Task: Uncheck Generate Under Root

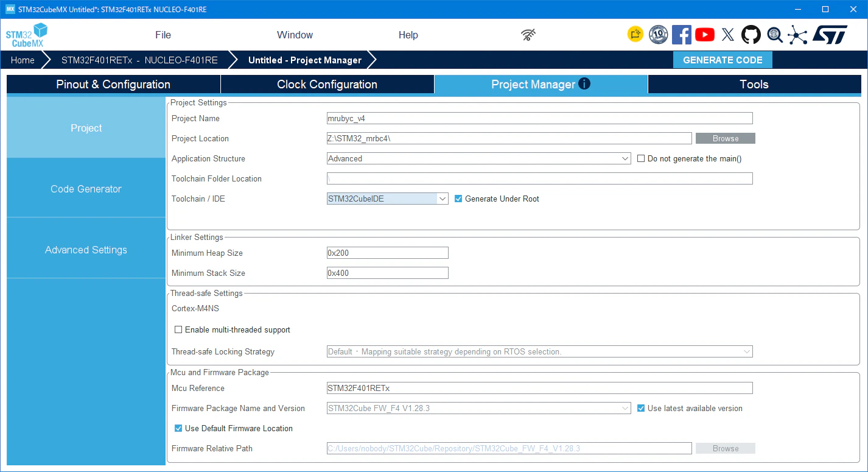Action: 458,199
